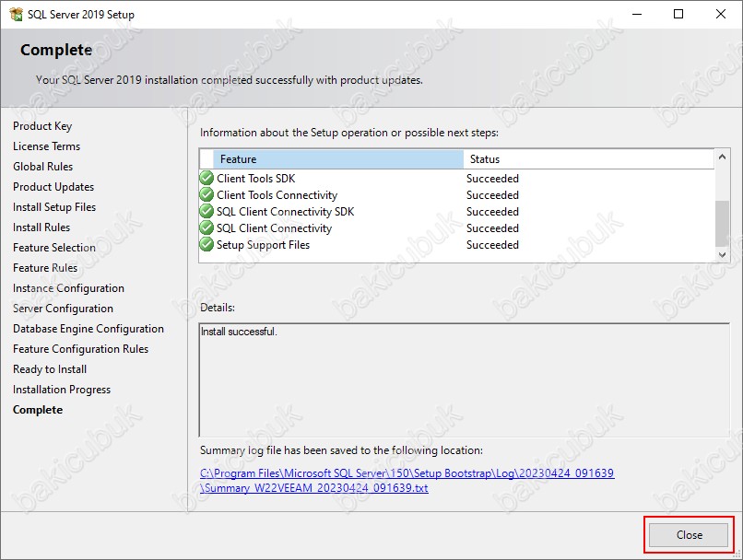This screenshot has width=743, height=560.
Task: Click the Close button at bottom right
Action: tap(689, 535)
